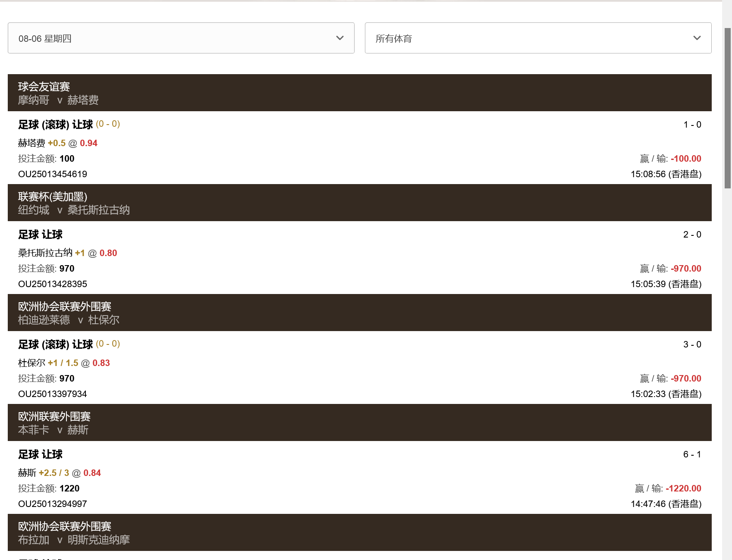Click the 6 - 1 final score

tap(692, 454)
